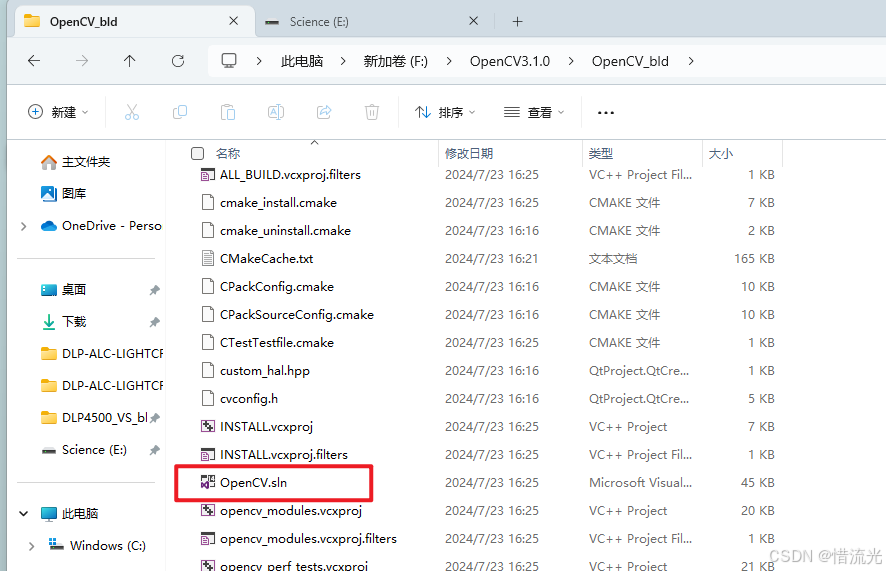Open the Science (E:) drive in the sidebar
Image resolution: width=886 pixels, height=571 pixels.
point(84,450)
